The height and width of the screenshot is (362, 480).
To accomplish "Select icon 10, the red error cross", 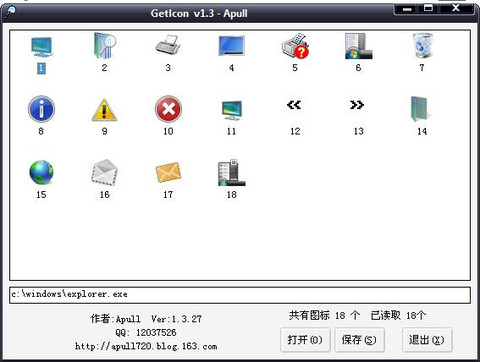I will (x=168, y=109).
